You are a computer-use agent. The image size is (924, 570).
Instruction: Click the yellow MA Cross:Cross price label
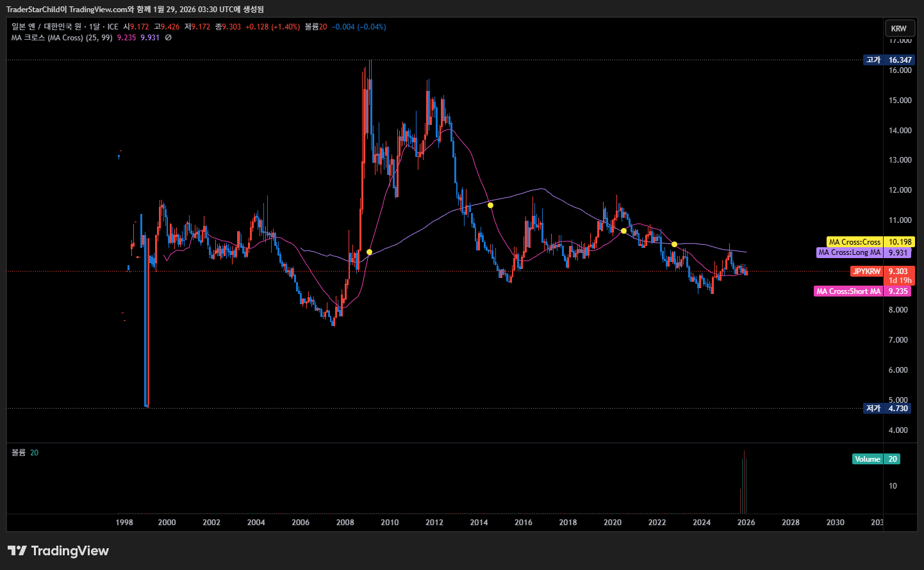[x=854, y=242]
